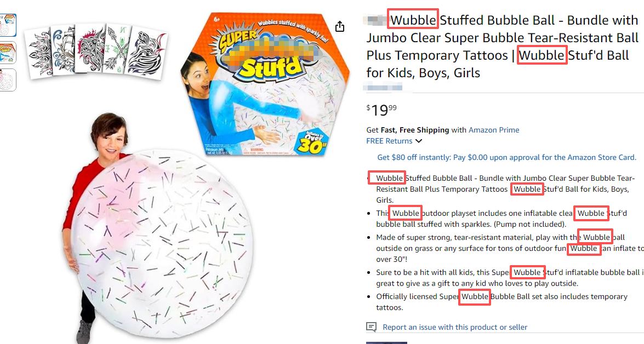Open the Amazon Prime link
The image size is (644, 344).
coord(494,130)
